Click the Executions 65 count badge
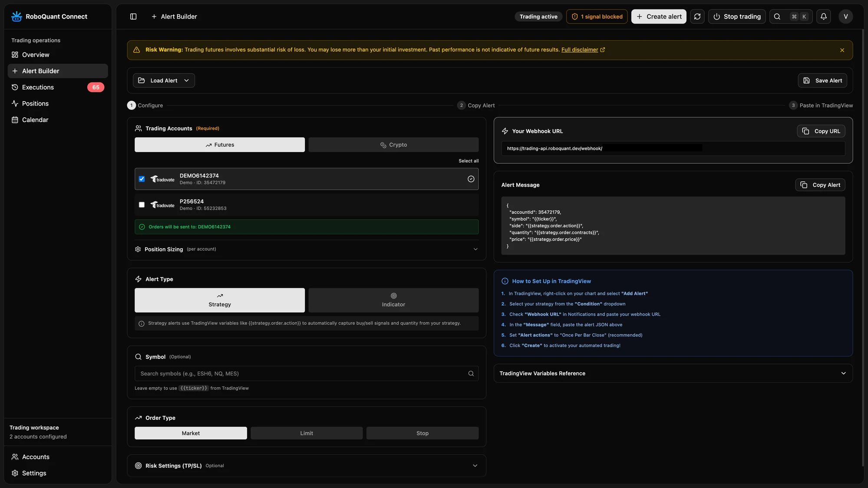868x488 pixels. [96, 87]
